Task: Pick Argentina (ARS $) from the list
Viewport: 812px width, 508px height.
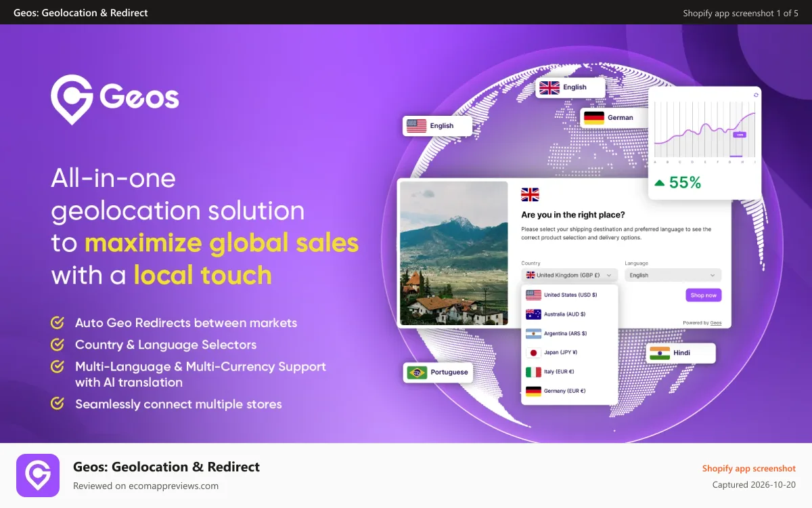Action: [569, 333]
